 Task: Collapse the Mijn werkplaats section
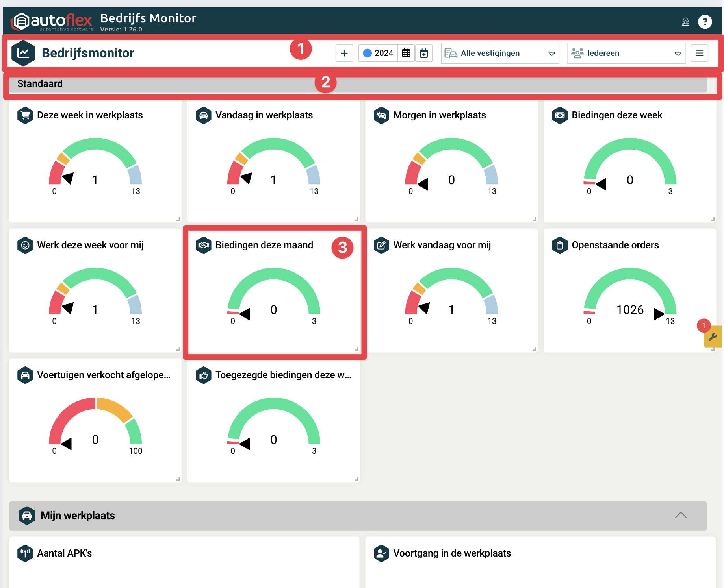tap(680, 515)
